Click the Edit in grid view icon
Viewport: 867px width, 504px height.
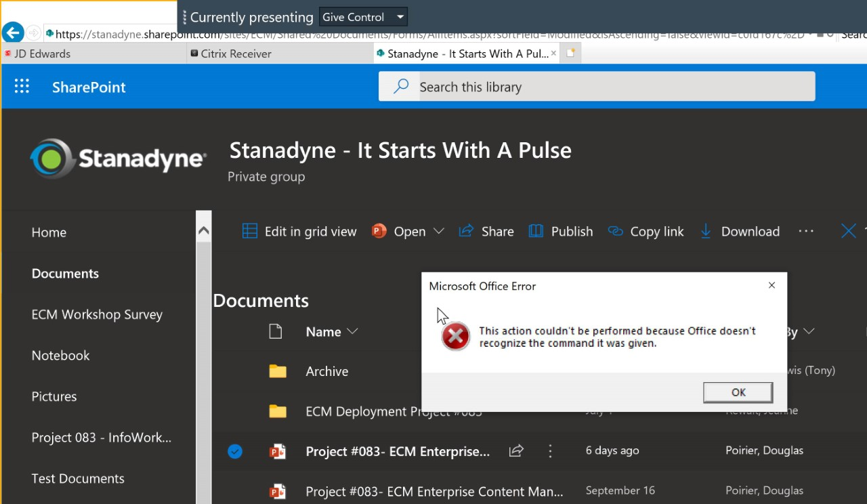[x=250, y=231]
